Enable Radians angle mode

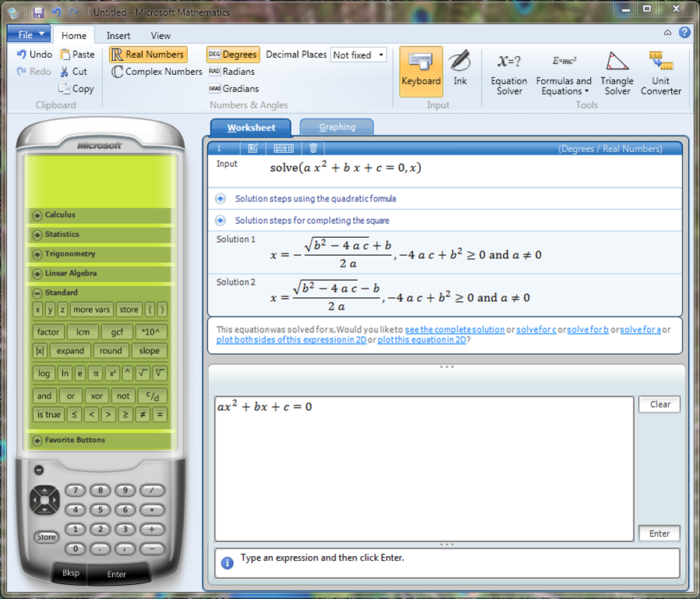(233, 71)
